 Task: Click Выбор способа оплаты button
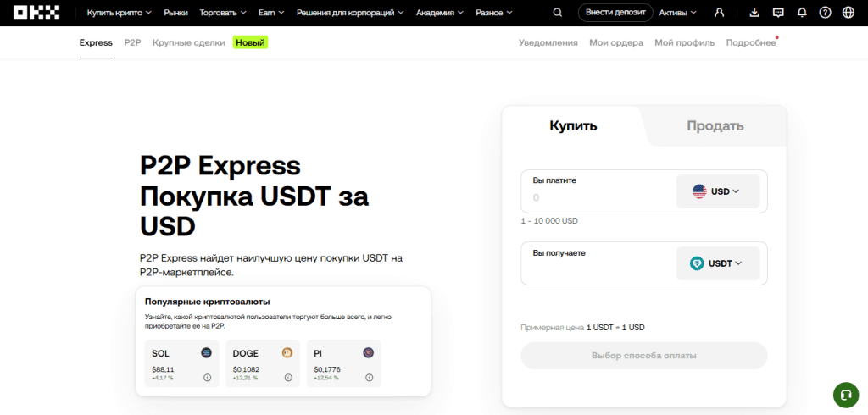tap(644, 355)
